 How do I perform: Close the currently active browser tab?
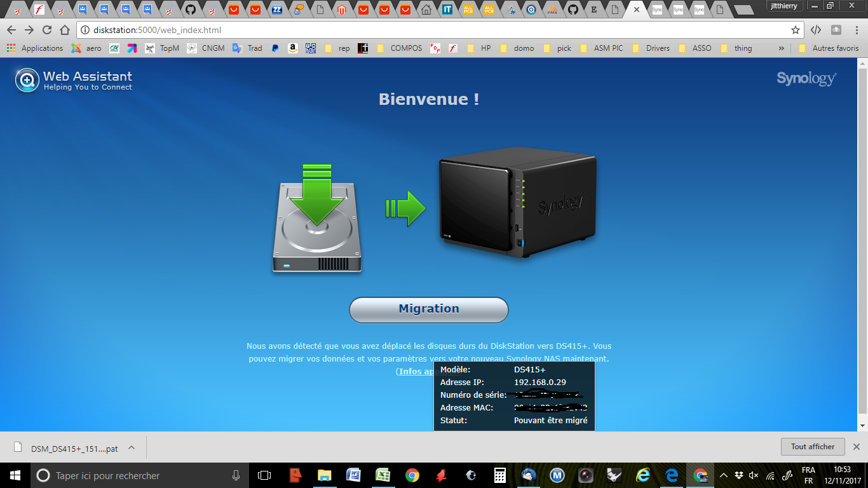(x=637, y=10)
